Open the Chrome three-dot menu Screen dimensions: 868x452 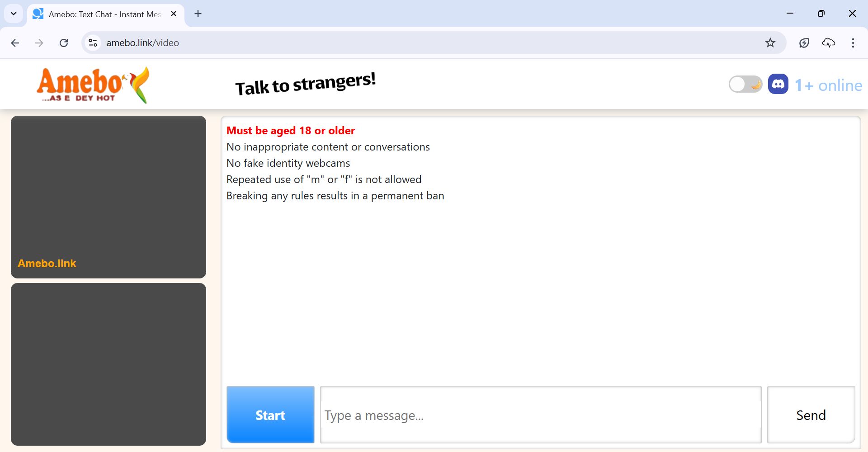[853, 43]
